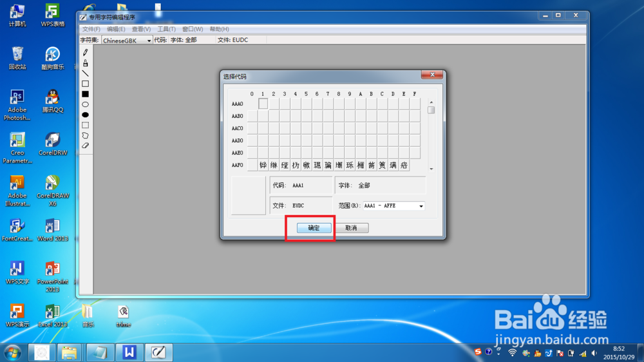Launch 酷狗音乐 from the desktop
Screen dimensions: 644x362
[53, 58]
